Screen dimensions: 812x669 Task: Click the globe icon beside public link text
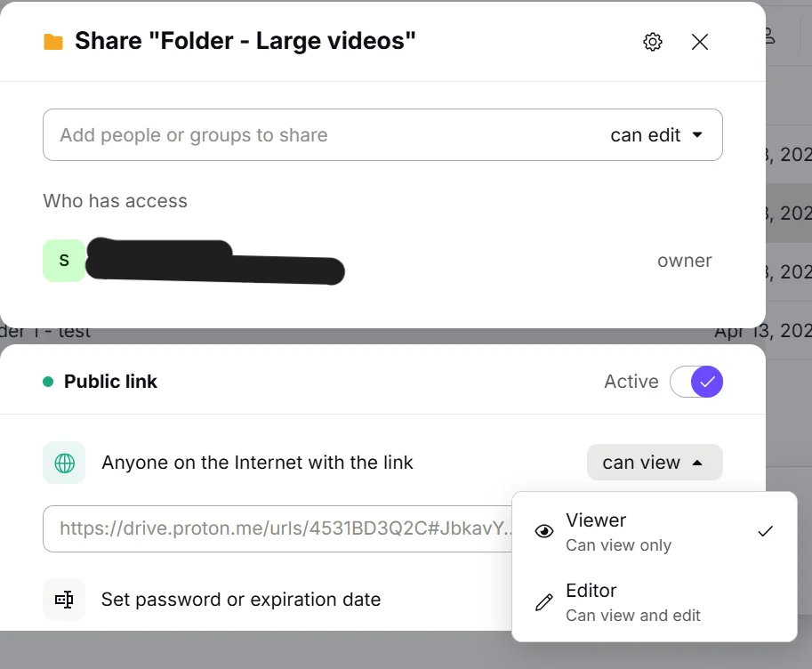click(63, 463)
